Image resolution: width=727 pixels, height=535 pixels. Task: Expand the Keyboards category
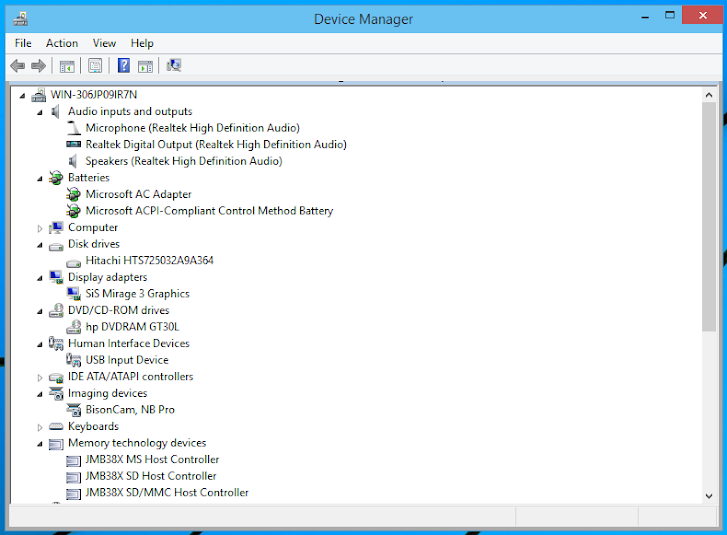point(40,427)
